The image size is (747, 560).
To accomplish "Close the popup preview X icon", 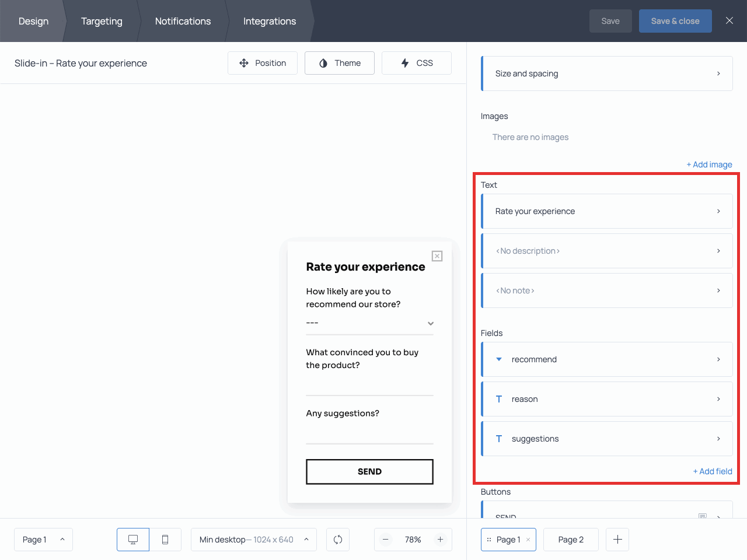I will click(437, 256).
